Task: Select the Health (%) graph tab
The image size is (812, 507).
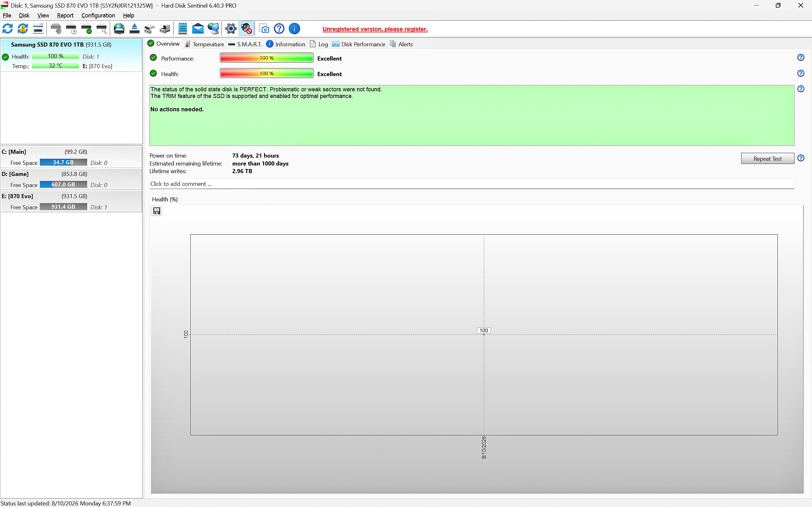Action: point(165,199)
